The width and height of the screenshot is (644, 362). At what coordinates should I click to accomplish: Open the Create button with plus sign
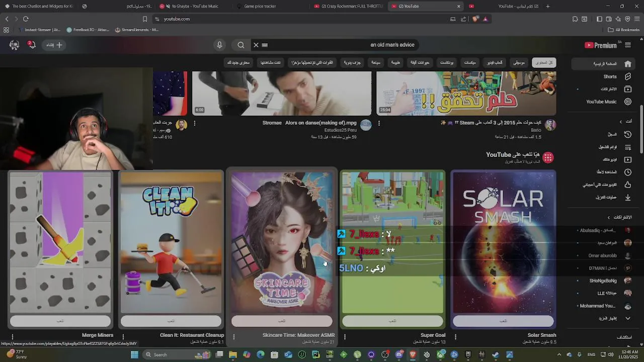[x=54, y=45]
